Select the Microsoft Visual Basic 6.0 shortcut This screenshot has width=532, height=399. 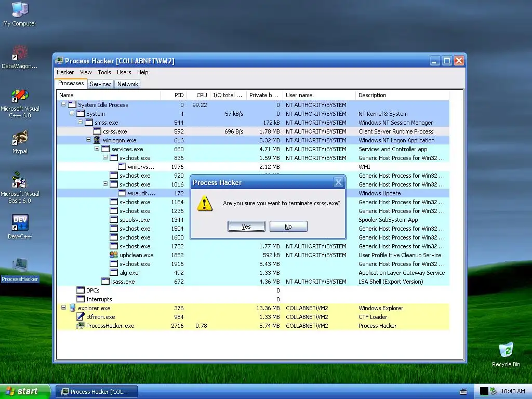20,188
